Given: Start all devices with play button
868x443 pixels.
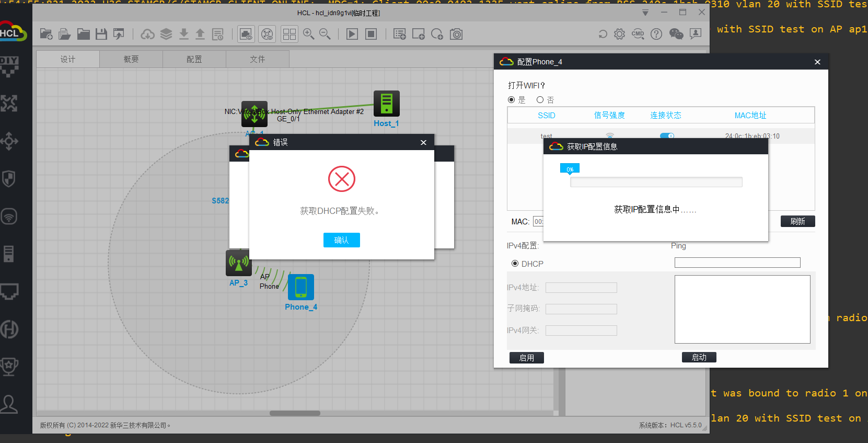Looking at the screenshot, I should pyautogui.click(x=352, y=35).
